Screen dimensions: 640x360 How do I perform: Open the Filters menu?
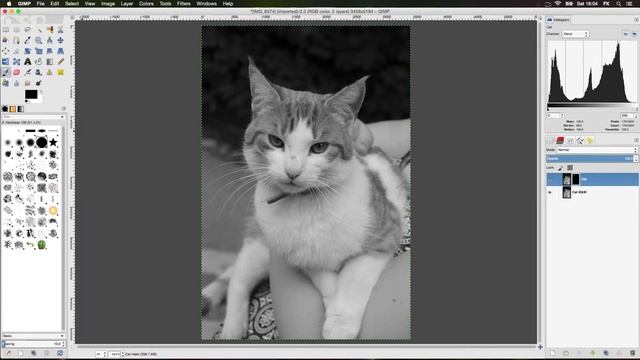coord(184,4)
